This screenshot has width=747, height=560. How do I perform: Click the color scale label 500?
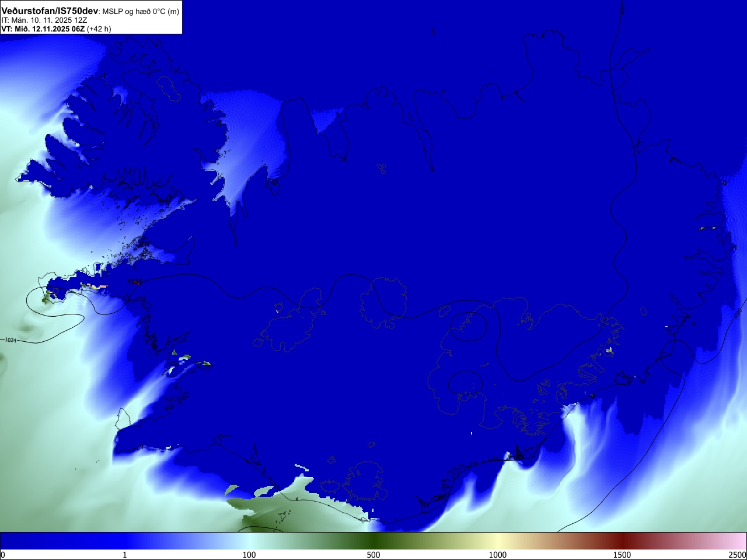[x=373, y=555]
